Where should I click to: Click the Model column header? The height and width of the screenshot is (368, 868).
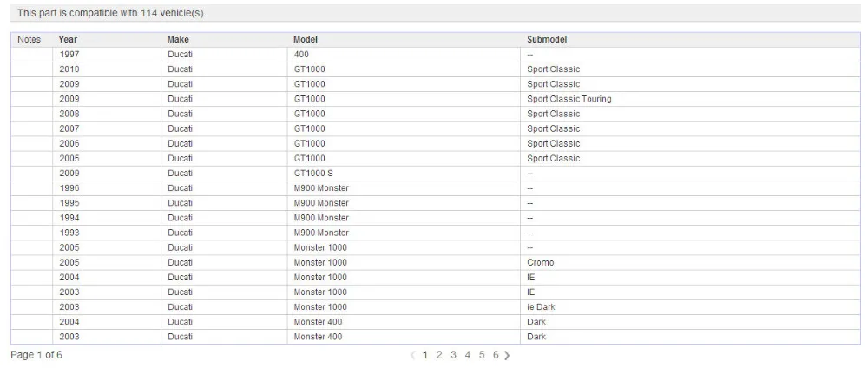click(306, 40)
